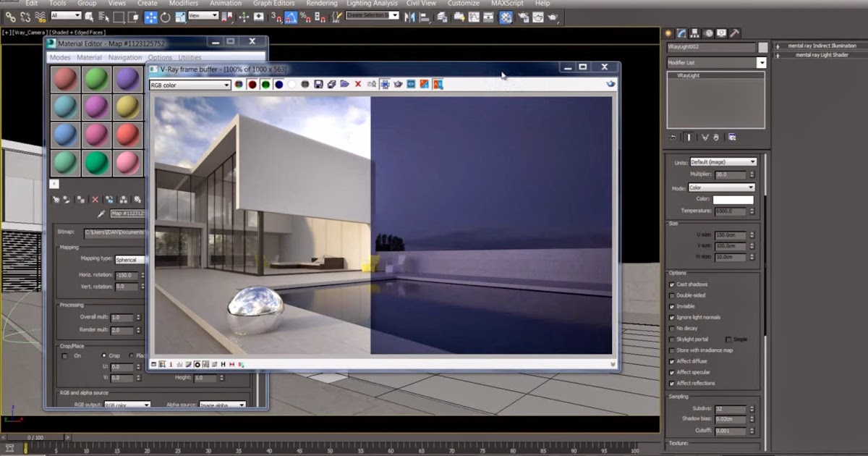
Task: Enable the Double-sided option
Action: [x=672, y=295]
